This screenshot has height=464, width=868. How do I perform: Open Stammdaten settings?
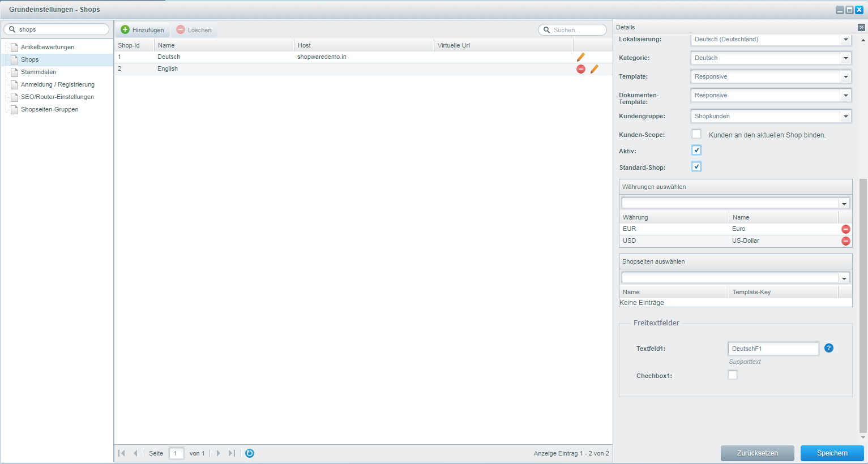39,72
